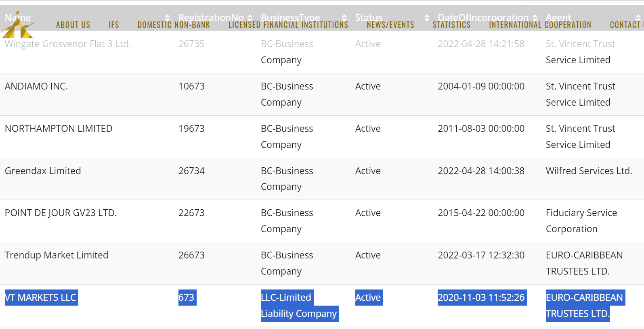Image resolution: width=644 pixels, height=329 pixels.
Task: Open Licensed Financial Institutions menu
Action: click(288, 25)
